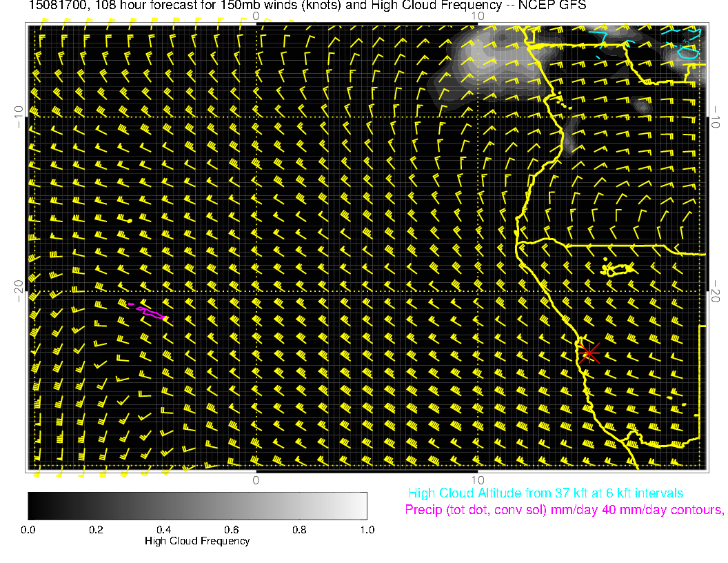728x563 pixels.
Task: Select the yellow lake outline inland
Action: point(619,270)
